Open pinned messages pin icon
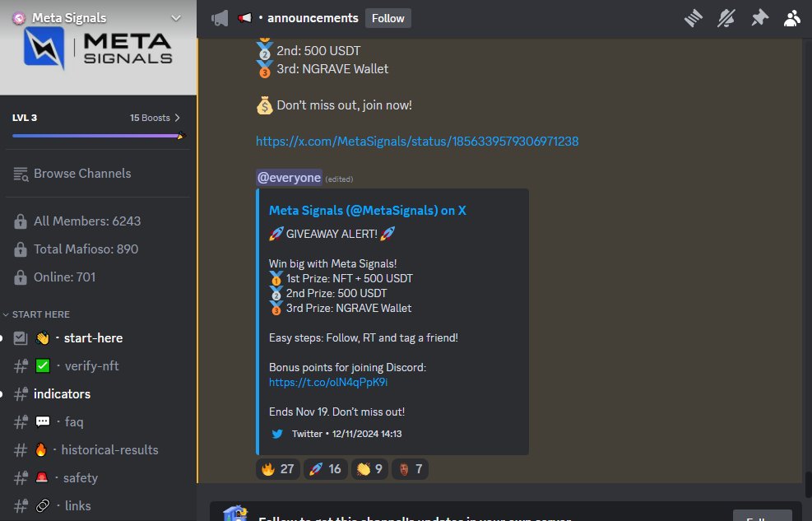Image resolution: width=812 pixels, height=521 pixels. tap(759, 18)
